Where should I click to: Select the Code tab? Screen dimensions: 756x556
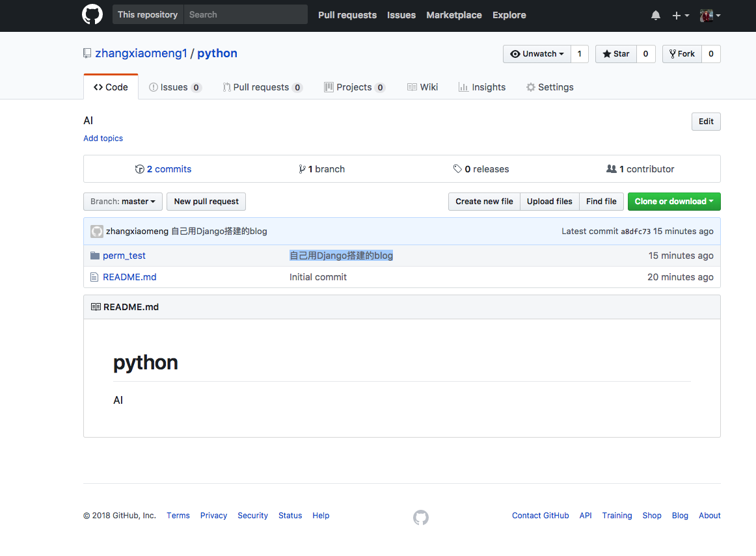[111, 87]
